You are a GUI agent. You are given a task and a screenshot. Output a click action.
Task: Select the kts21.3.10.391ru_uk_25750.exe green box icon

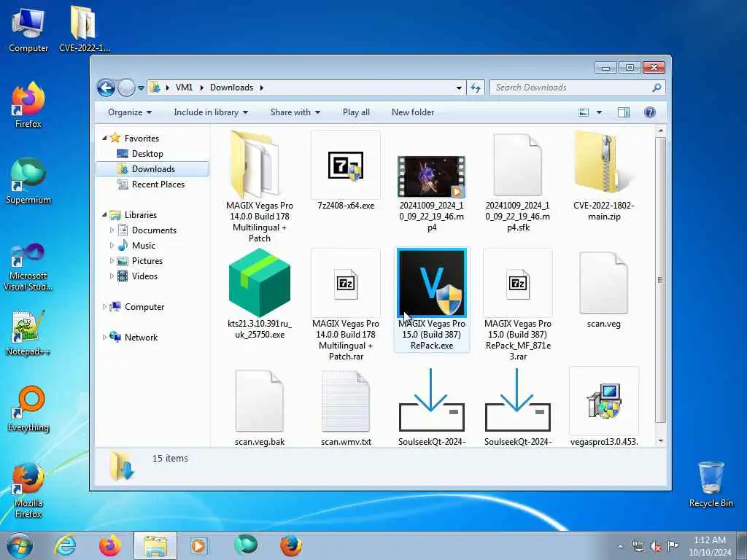pyautogui.click(x=259, y=283)
